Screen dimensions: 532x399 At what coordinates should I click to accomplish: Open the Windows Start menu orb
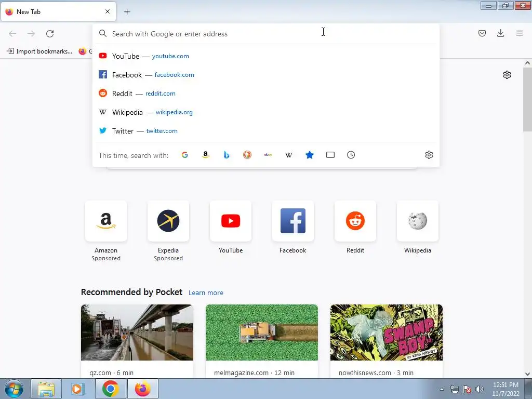pos(14,389)
